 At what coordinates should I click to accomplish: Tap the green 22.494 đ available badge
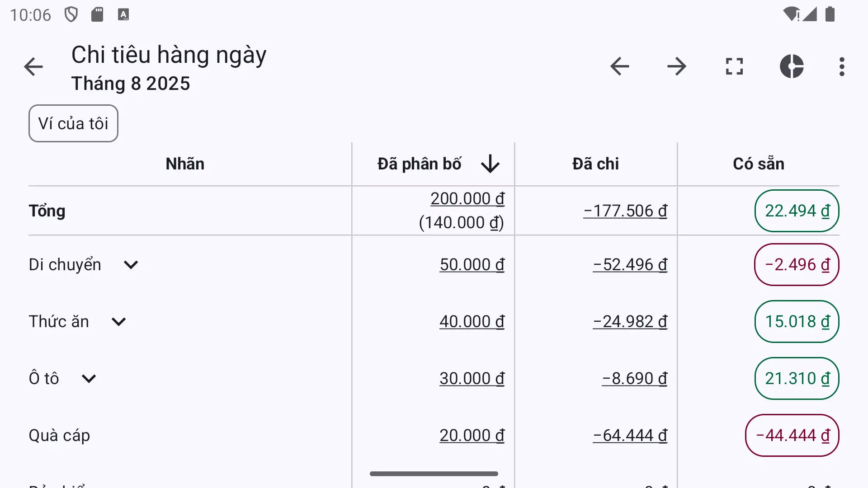(797, 211)
